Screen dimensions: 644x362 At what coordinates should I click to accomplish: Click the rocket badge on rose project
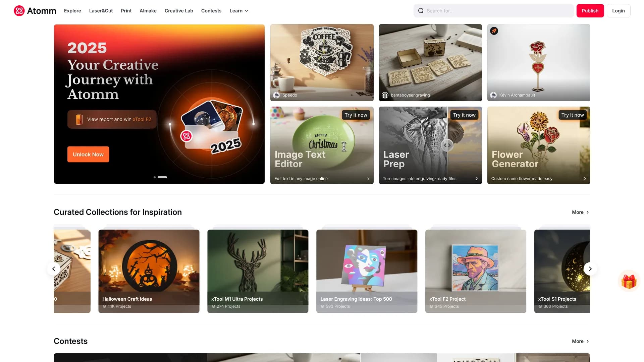tap(494, 31)
